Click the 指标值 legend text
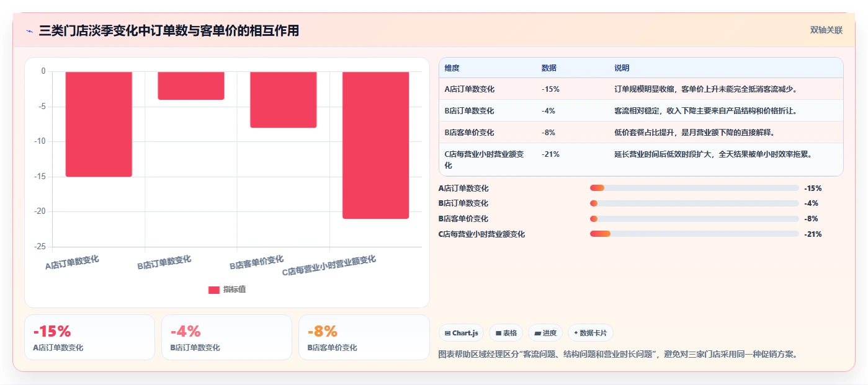This screenshot has height=385, width=868. 235,290
